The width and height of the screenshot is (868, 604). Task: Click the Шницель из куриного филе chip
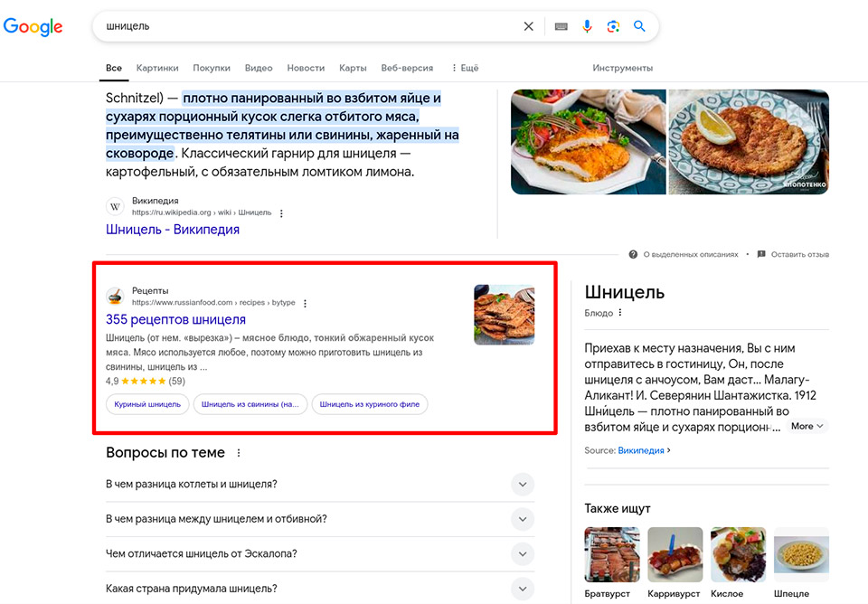pos(370,404)
